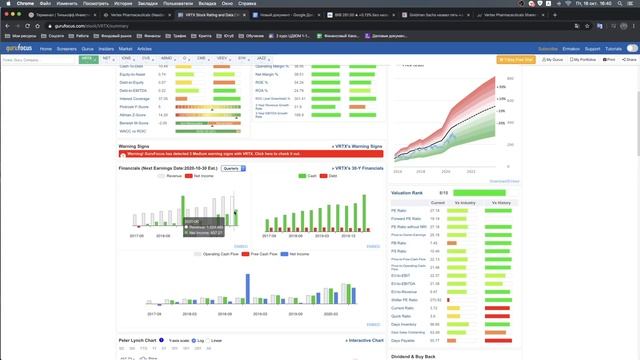Toggle the red Net Income legend in financials chart

point(199,176)
